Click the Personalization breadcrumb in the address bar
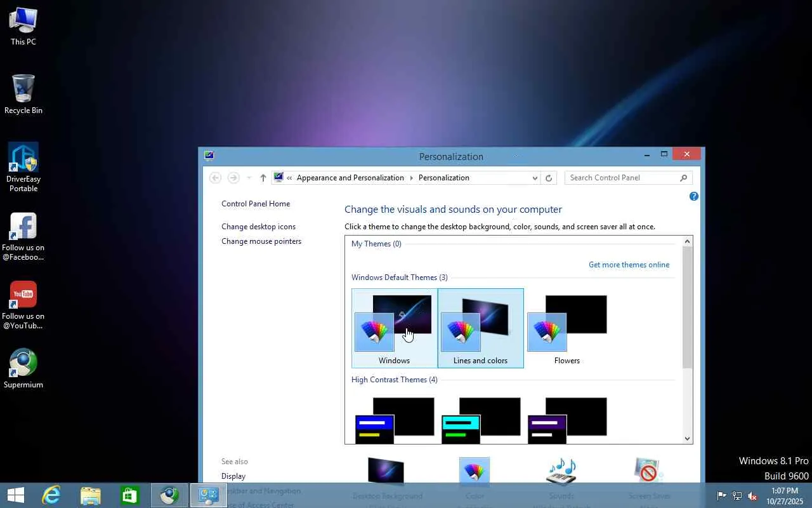 click(x=444, y=178)
